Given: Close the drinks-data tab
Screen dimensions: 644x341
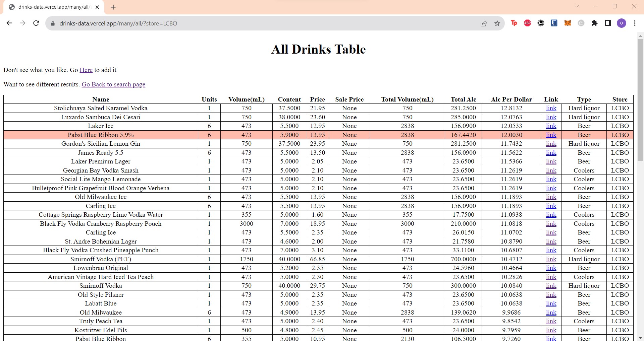Looking at the screenshot, I should pyautogui.click(x=97, y=7).
